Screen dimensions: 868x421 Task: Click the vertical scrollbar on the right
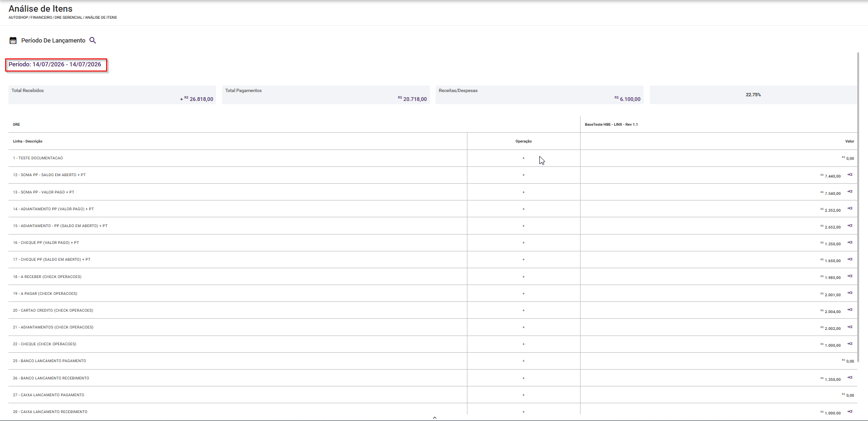coord(858,207)
